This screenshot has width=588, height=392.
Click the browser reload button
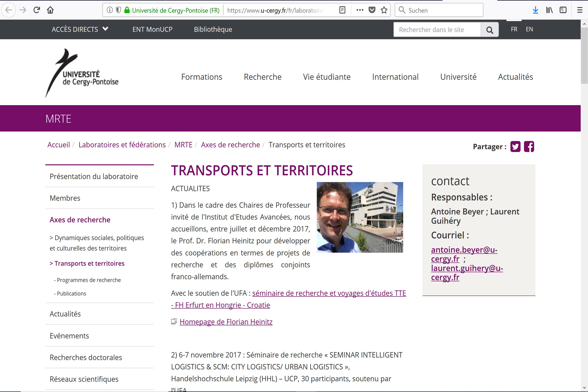tap(37, 10)
